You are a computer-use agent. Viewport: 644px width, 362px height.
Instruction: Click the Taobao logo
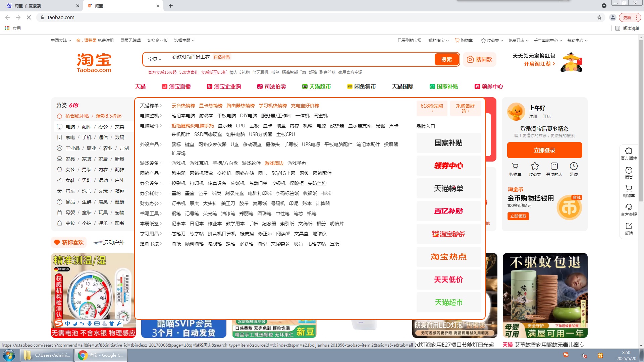[94, 63]
